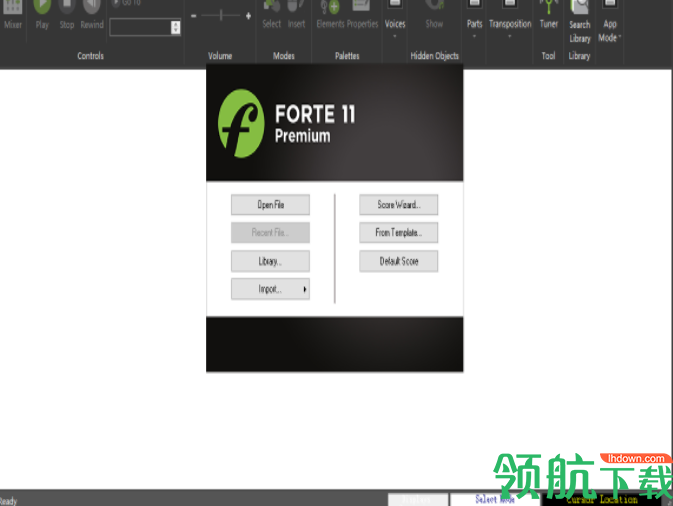The height and width of the screenshot is (506, 673).
Task: Stop playback using the Stop button
Action: tap(67, 15)
